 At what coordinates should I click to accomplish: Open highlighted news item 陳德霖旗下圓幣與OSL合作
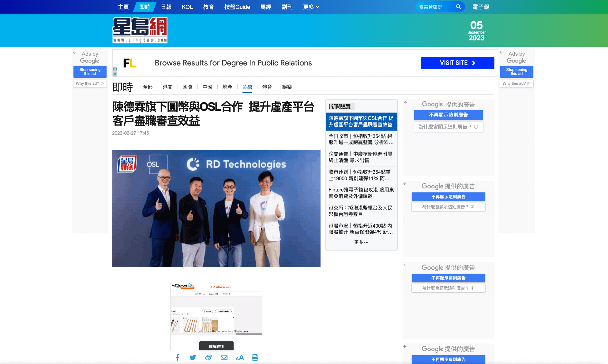pyautogui.click(x=361, y=121)
